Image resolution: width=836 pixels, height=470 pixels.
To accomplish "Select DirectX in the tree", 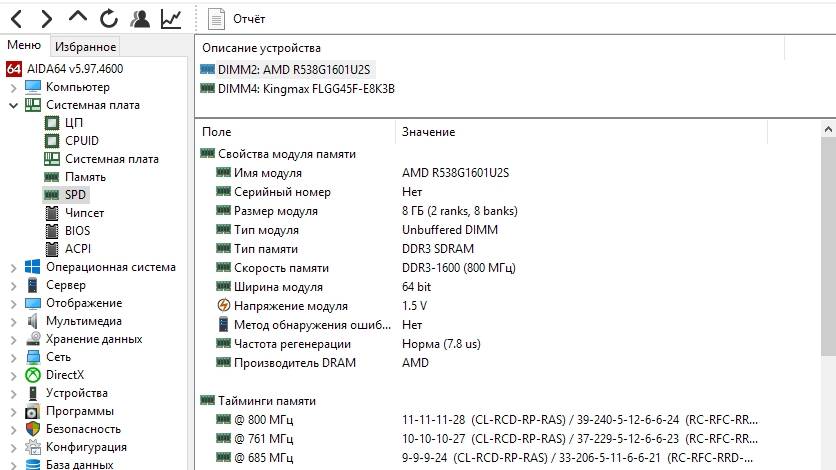I will (64, 375).
